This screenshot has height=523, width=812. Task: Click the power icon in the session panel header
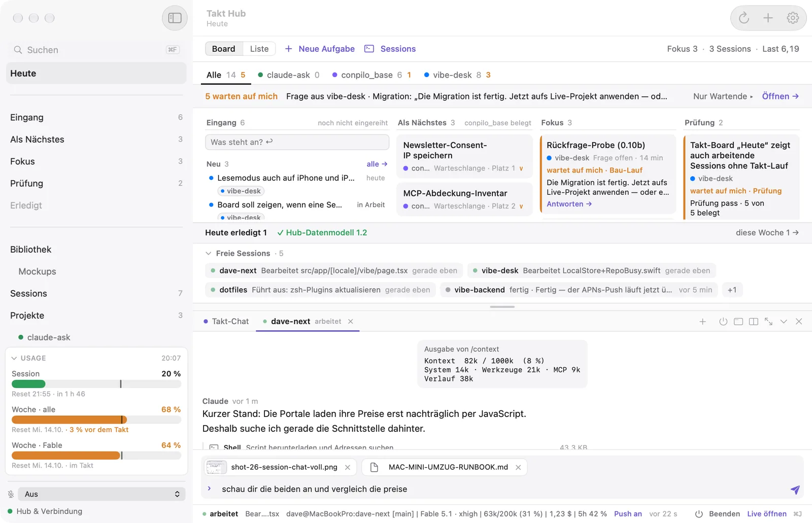[723, 322]
